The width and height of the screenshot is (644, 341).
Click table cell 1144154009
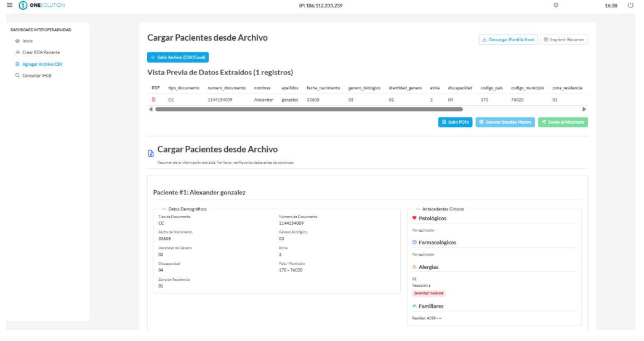[220, 100]
